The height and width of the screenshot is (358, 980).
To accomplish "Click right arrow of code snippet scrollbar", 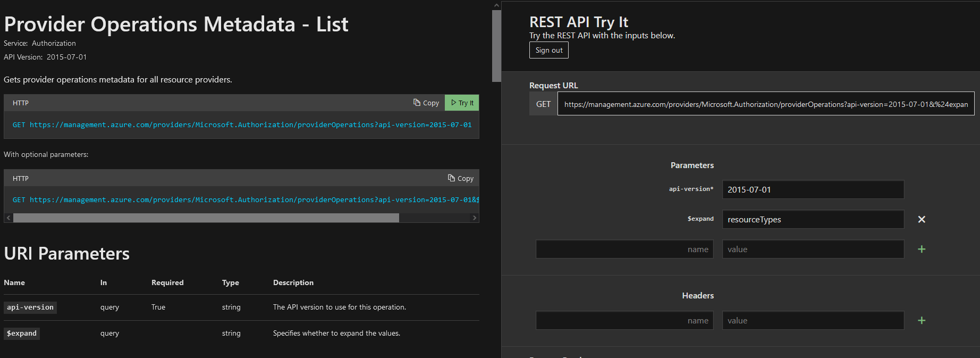I will tap(475, 218).
